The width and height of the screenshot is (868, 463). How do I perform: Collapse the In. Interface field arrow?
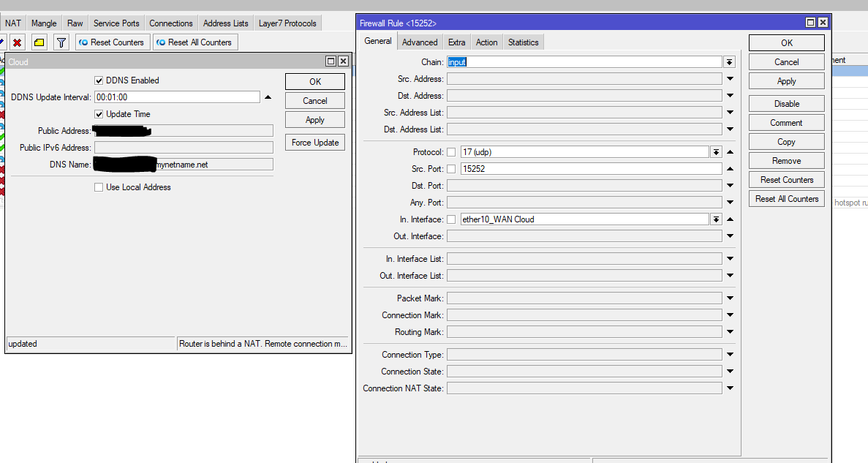[731, 219]
